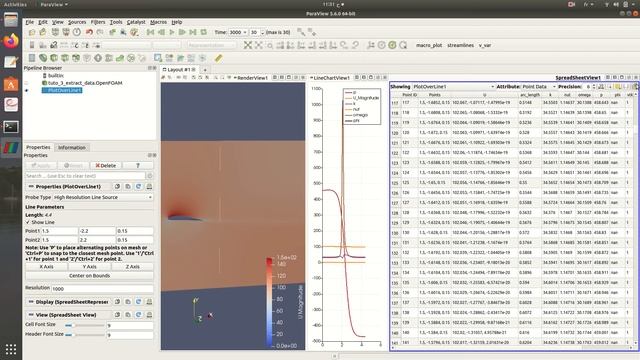Click the Edit Color Map icon

pos(43,45)
